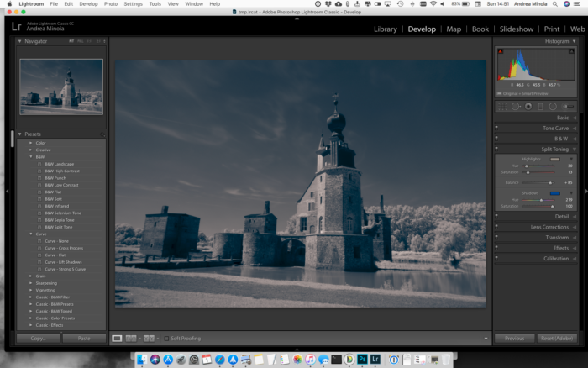This screenshot has height=368, width=588.
Task: Choose the Radial Filter tool
Action: pos(553,107)
